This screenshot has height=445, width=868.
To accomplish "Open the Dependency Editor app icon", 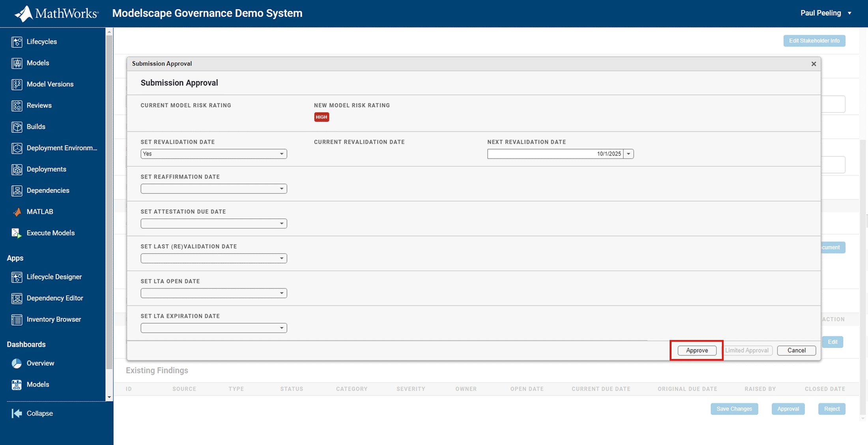I will point(17,298).
